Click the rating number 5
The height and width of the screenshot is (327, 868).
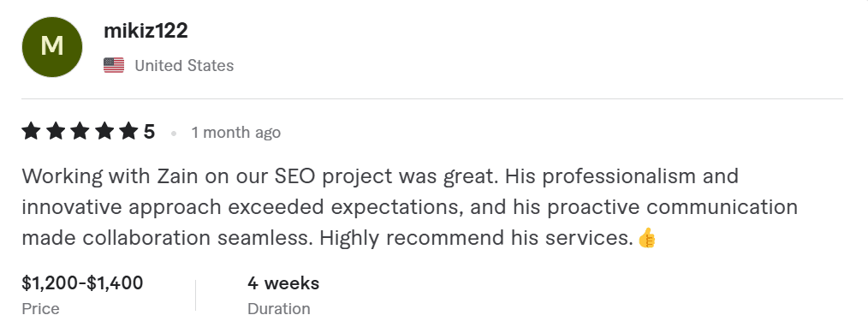pos(149,132)
